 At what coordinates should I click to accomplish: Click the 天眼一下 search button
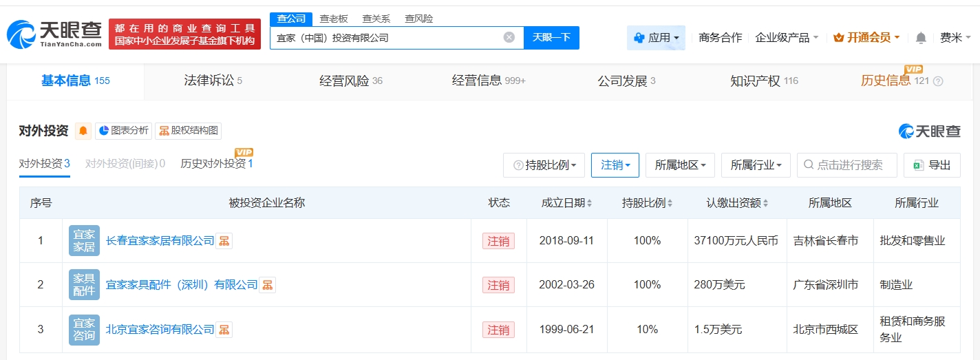(551, 38)
